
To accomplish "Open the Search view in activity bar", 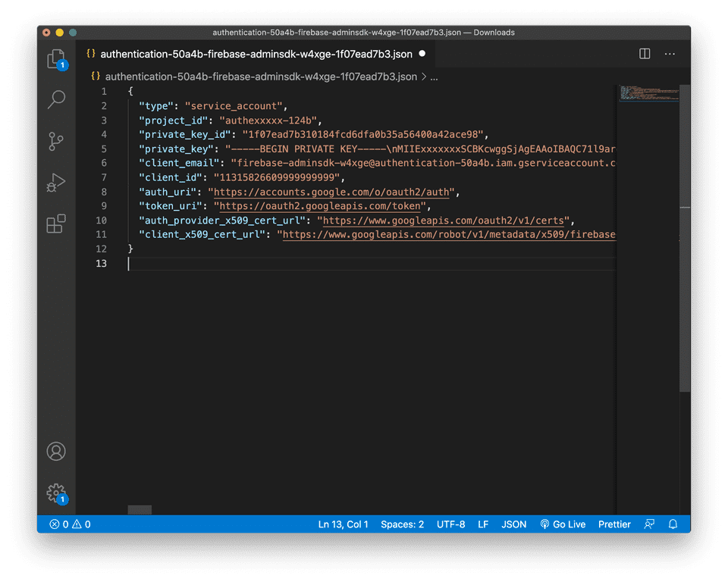I will coord(57,99).
